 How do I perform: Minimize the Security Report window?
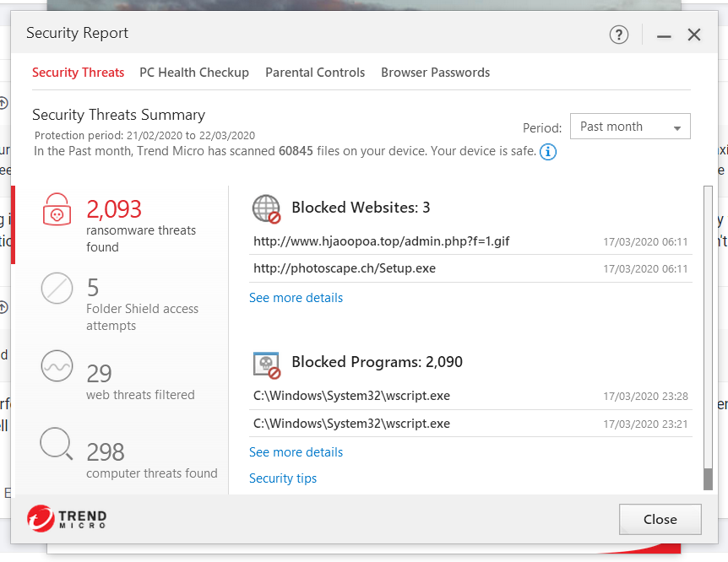[x=664, y=35]
